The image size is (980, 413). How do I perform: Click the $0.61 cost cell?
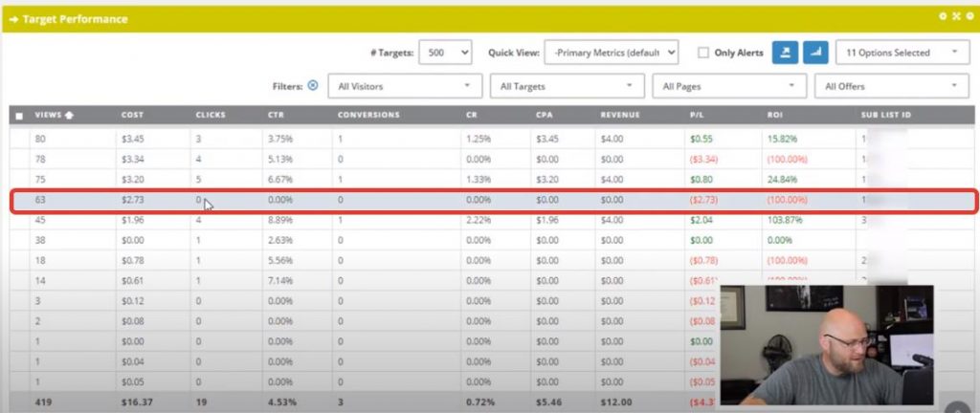tap(131, 281)
